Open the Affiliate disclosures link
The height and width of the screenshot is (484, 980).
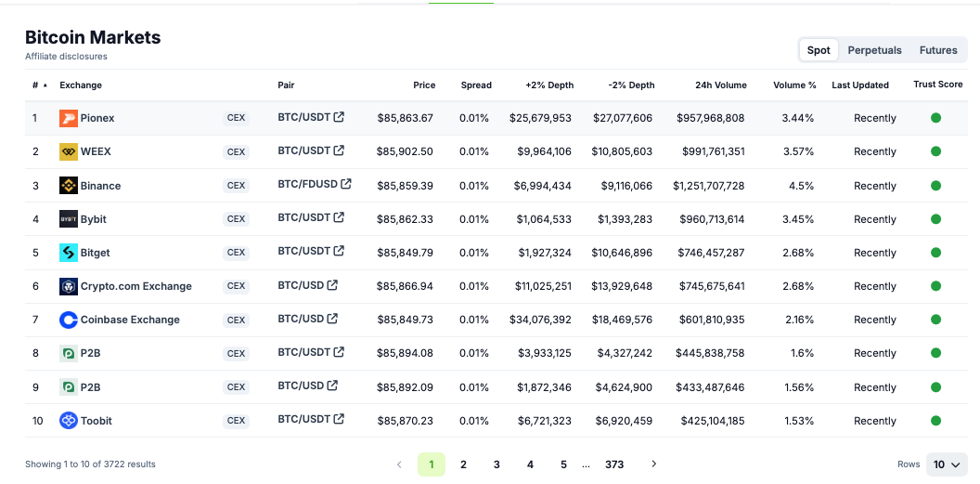[66, 57]
